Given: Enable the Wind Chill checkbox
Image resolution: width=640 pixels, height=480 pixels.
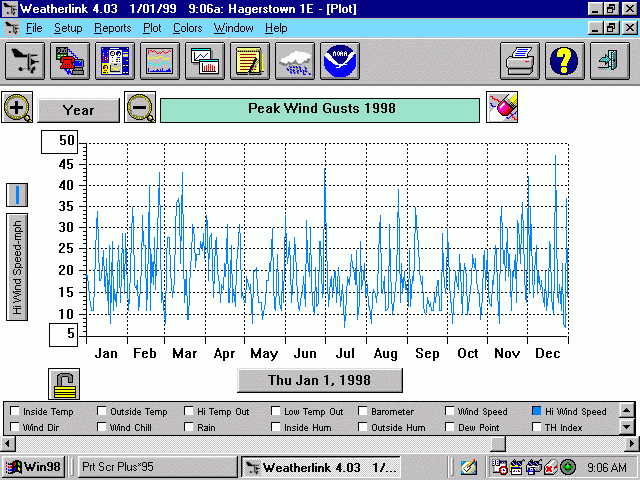Looking at the screenshot, I should click(102, 427).
